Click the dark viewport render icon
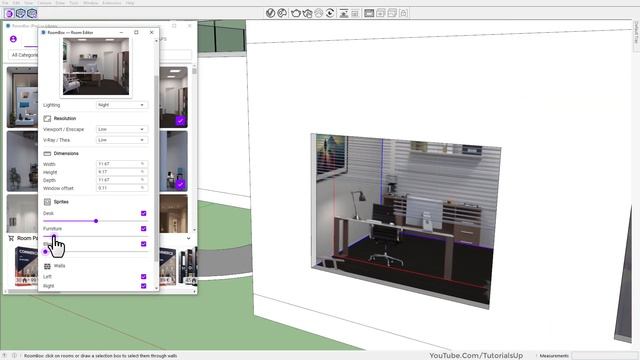 [369, 13]
